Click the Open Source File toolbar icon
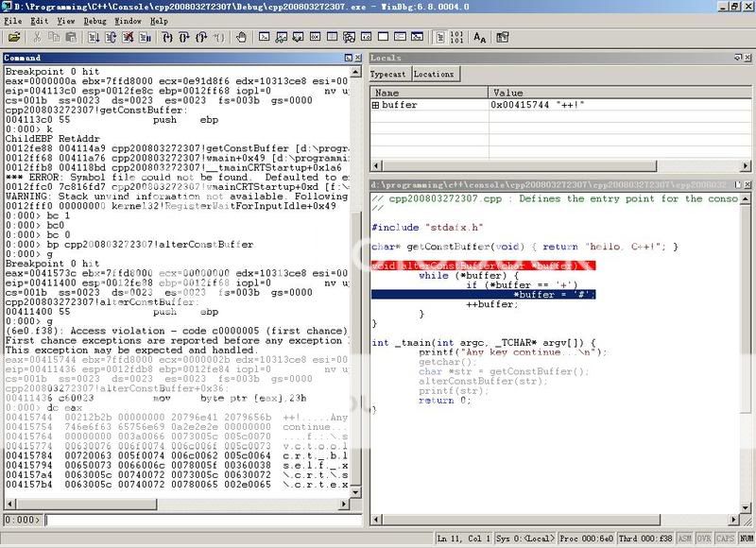This screenshot has width=756, height=548. click(x=14, y=37)
